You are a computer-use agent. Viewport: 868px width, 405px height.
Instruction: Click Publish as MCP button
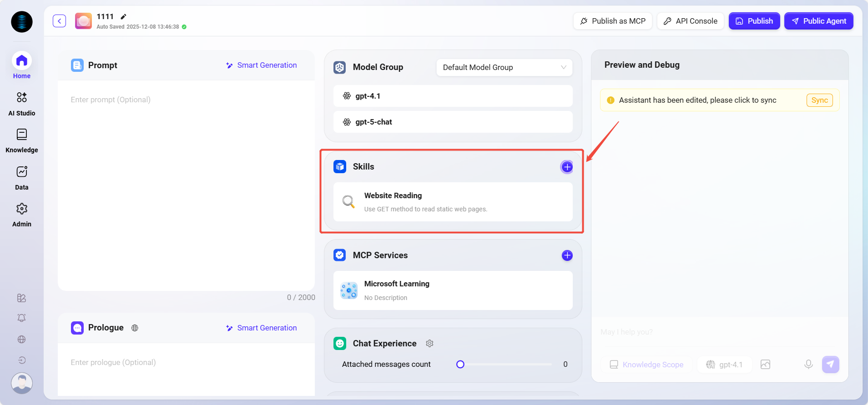(613, 21)
